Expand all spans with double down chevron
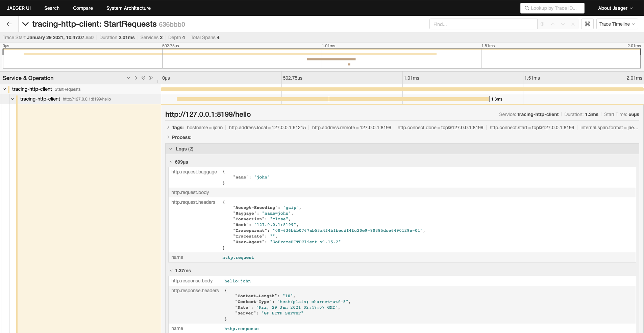The height and width of the screenshot is (333, 644). (x=143, y=78)
